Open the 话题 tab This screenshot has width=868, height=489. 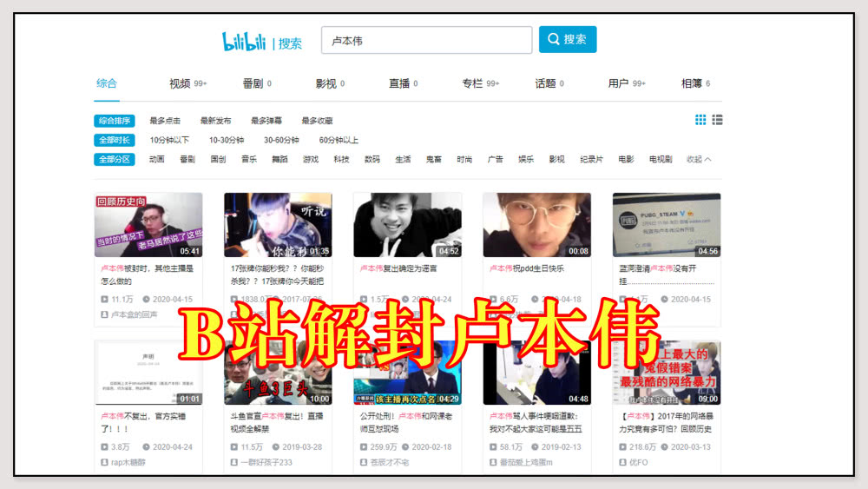(549, 83)
